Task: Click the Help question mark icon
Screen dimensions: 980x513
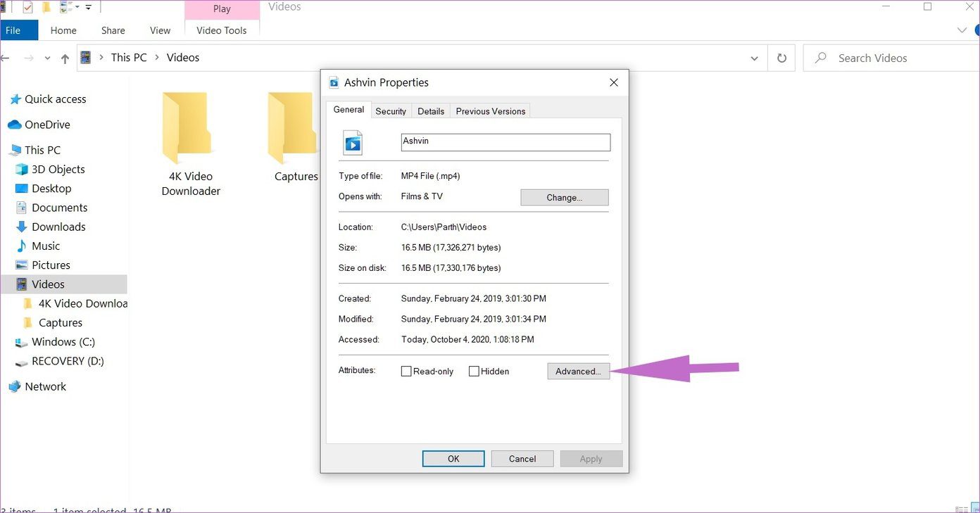Action: coord(976,30)
